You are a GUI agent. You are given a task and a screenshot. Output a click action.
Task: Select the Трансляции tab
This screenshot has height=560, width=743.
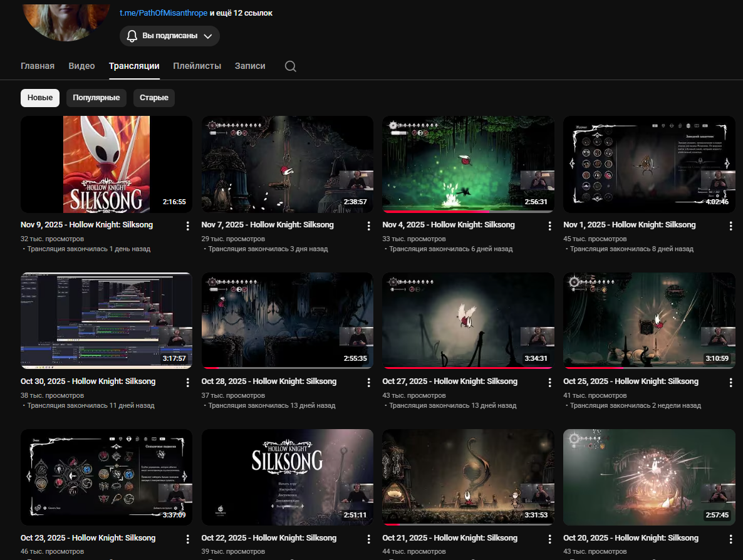click(134, 66)
